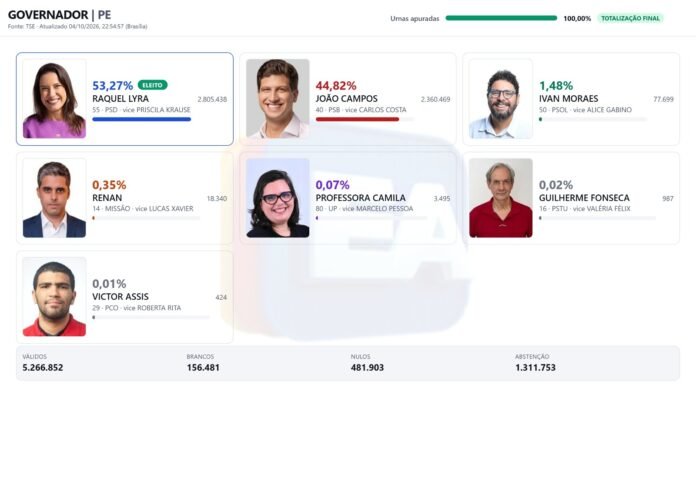Click Professora Camila's vote share bar
This screenshot has width=696, height=489.
[371, 218]
